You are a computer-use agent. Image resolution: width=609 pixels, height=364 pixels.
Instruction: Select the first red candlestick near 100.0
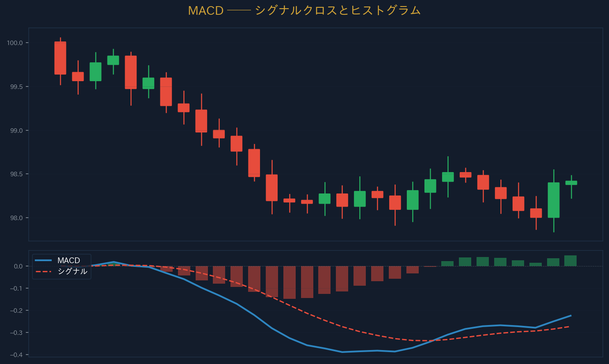(60, 58)
